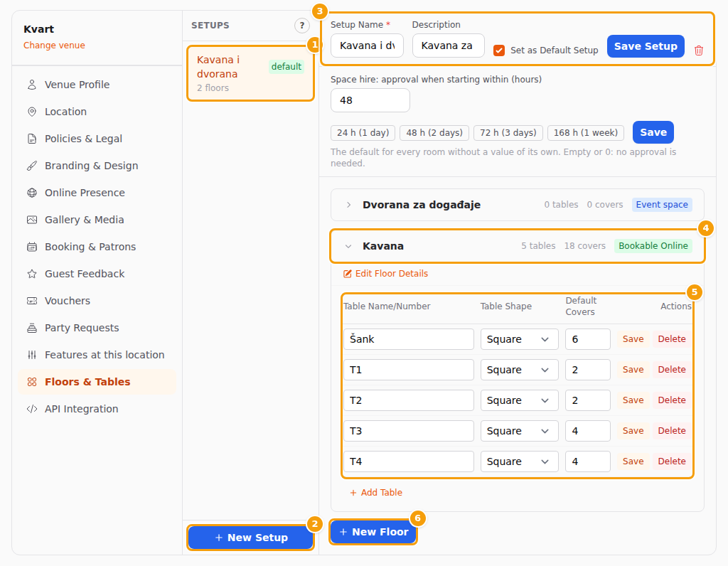This screenshot has height=566, width=728.
Task: Click the Gallery & Media image icon
Action: point(31,220)
